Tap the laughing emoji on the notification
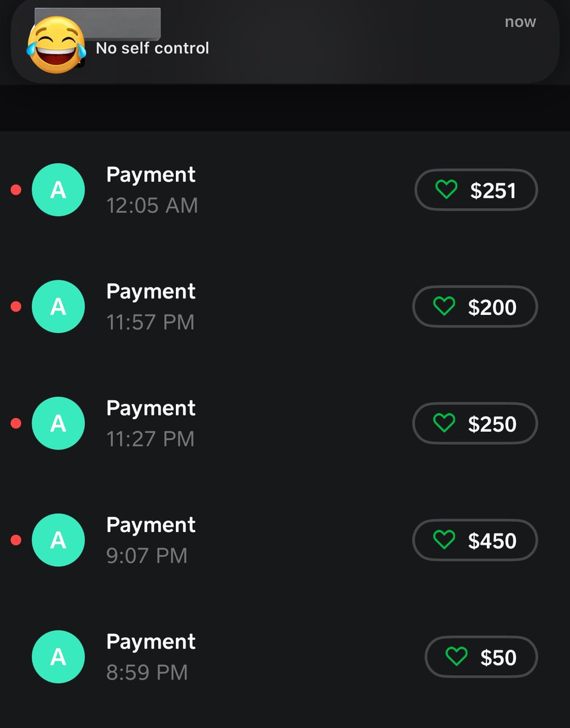The image size is (570, 728). click(x=56, y=45)
